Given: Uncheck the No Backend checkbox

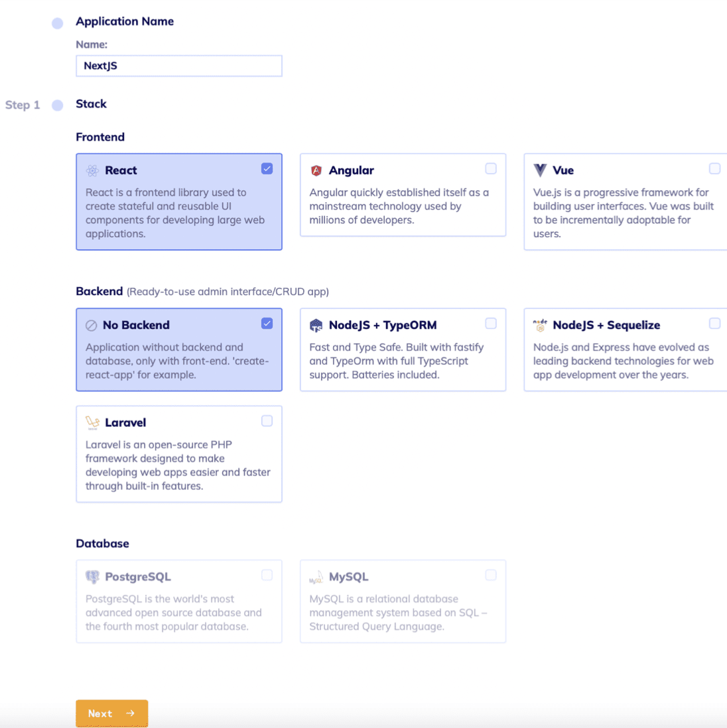Looking at the screenshot, I should (267, 324).
